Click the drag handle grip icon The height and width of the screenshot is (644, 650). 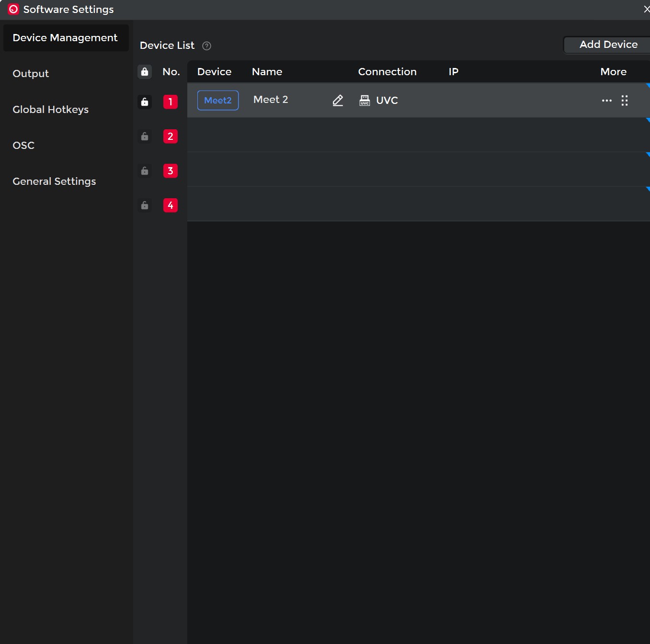point(625,101)
